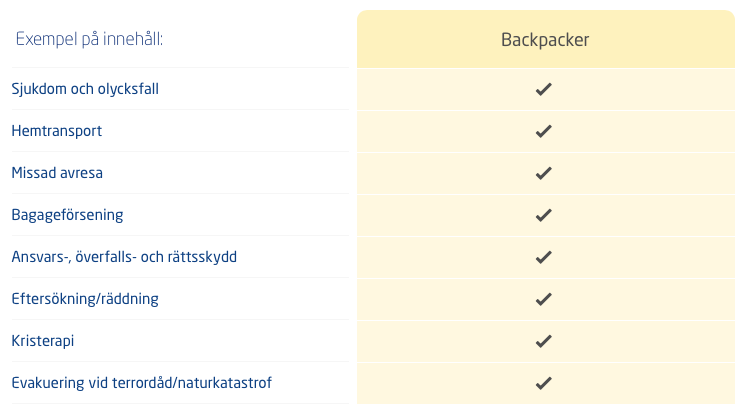
Task: Click the Kristerapi link
Action: click(43, 341)
